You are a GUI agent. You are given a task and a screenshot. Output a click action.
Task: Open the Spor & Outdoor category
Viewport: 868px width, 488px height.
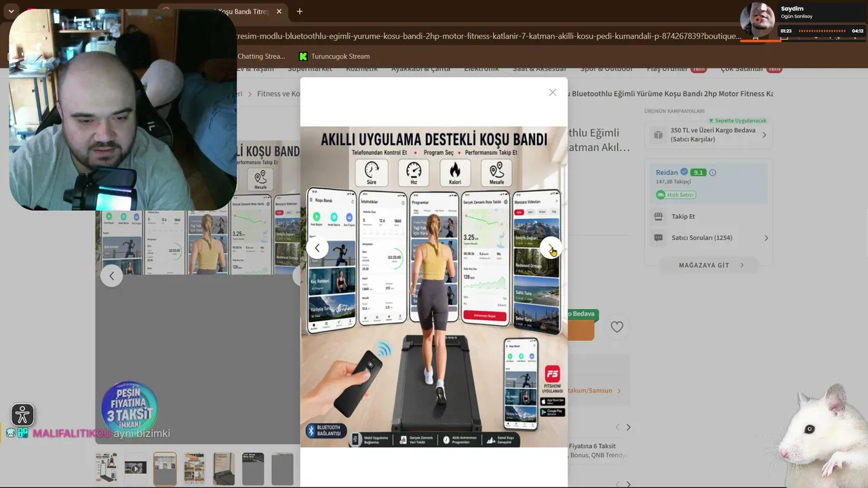[x=606, y=68]
